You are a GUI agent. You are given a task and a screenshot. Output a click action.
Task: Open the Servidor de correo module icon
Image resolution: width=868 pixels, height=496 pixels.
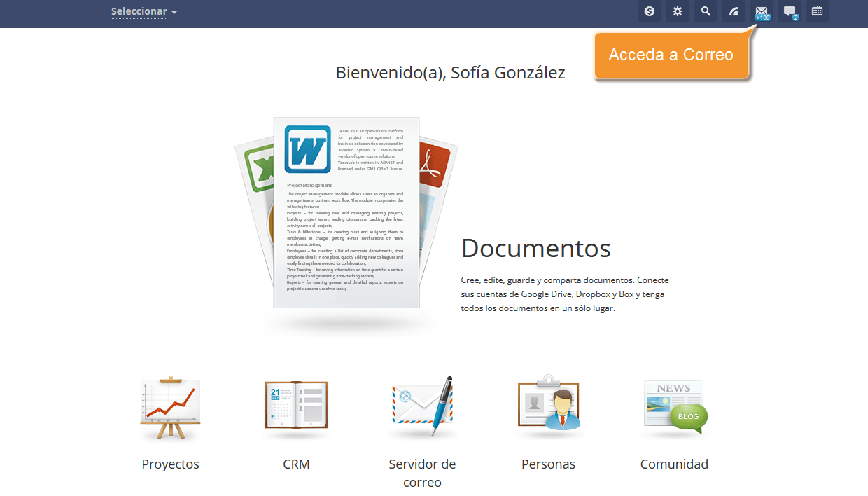pyautogui.click(x=422, y=406)
